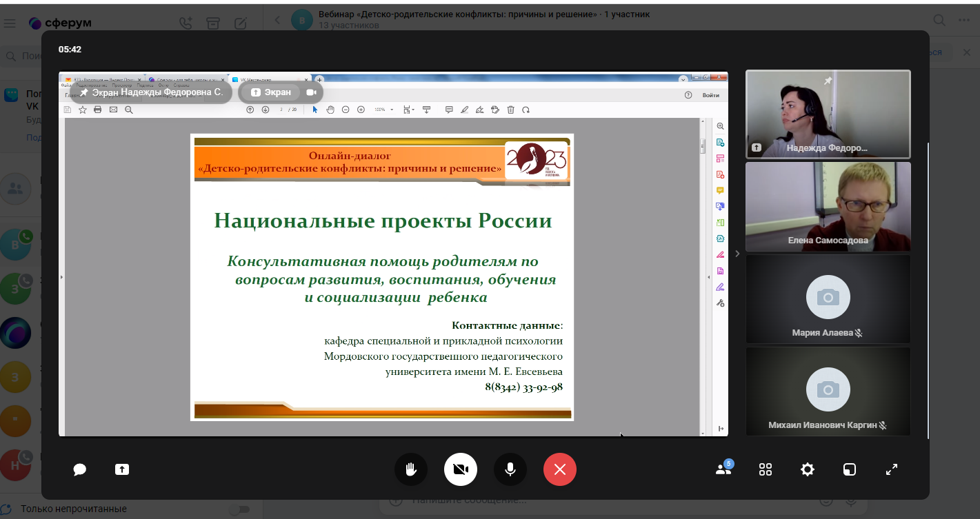
Task: Click pinned Экран Надежды Федоровны label
Action: 151,92
